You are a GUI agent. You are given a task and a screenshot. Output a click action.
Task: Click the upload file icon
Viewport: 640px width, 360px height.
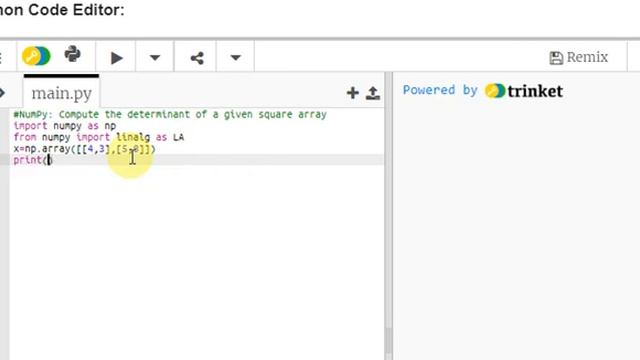click(373, 93)
